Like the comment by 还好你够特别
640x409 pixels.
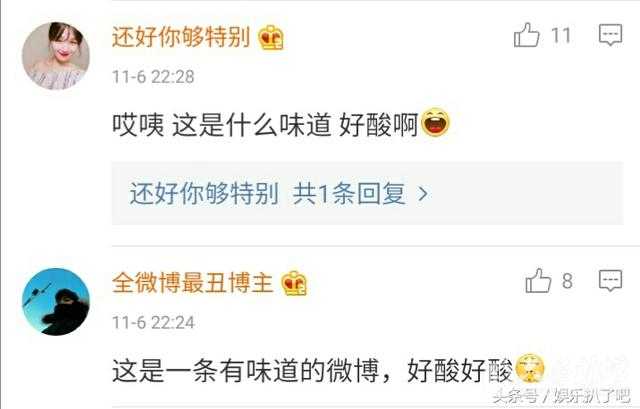click(x=527, y=35)
